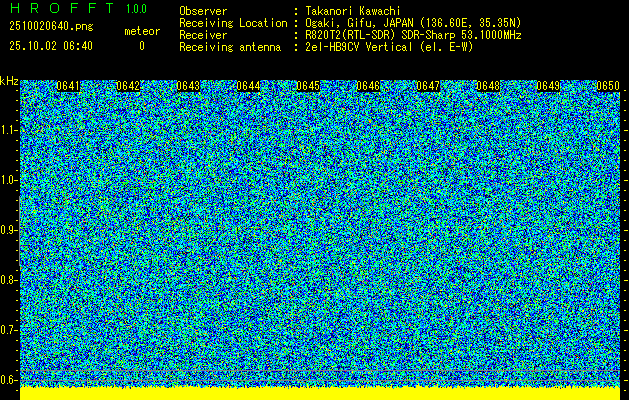
Task: Select antenna text 2el-HB9CV Vertical
Action: point(358,47)
